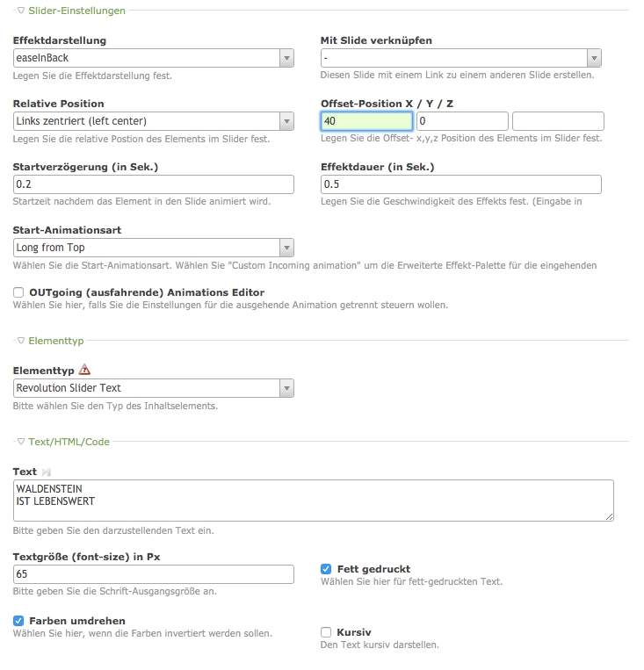The image size is (644, 670).
Task: Open the Relative Position dropdown
Action: point(286,121)
